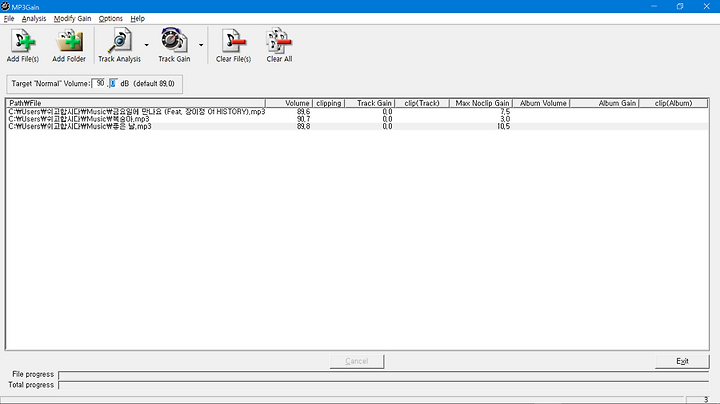Screen dimensions: 720x404
Task: Click the clip(Track) column header
Action: coord(422,103)
